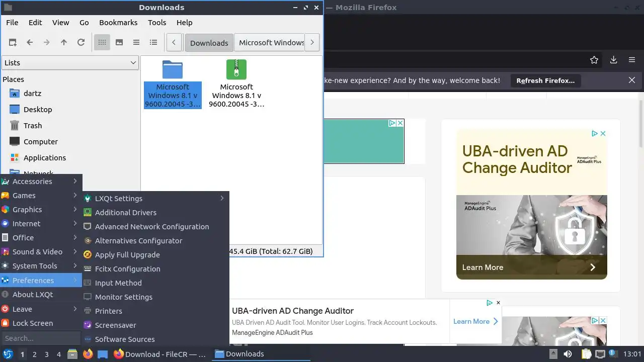Go up to the parent folder
This screenshot has height=362, width=644.
point(64,43)
